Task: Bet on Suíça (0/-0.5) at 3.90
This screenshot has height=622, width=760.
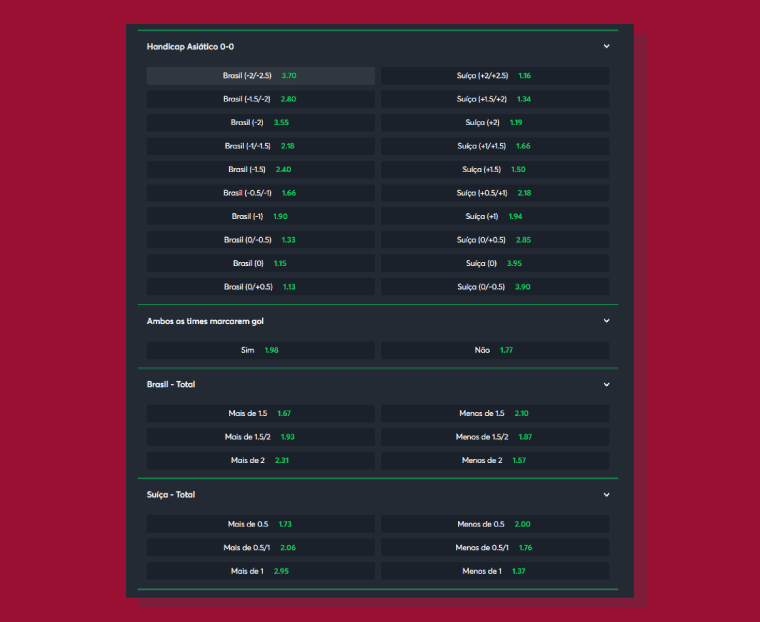Action: pyautogui.click(x=495, y=287)
